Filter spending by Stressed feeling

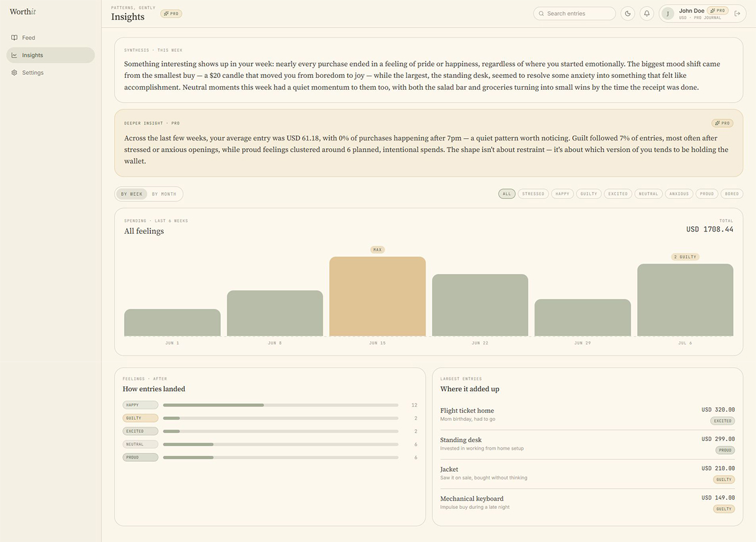(x=533, y=194)
